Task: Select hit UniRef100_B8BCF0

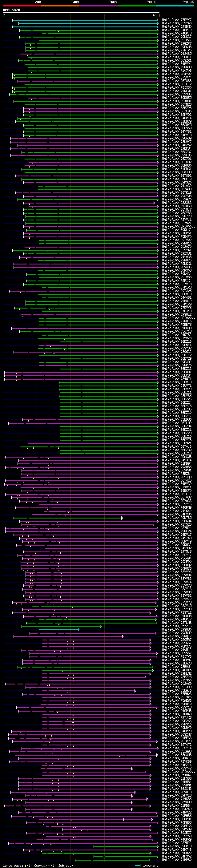Action: click(x=177, y=491)
